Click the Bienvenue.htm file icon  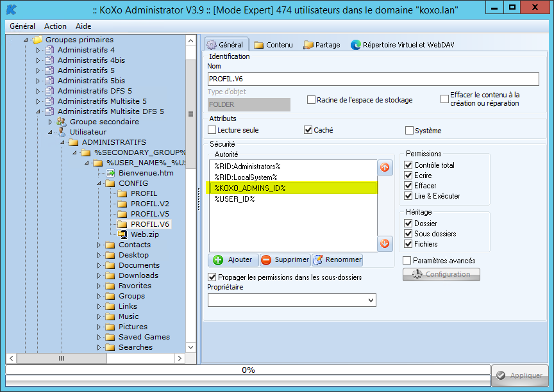(110, 173)
